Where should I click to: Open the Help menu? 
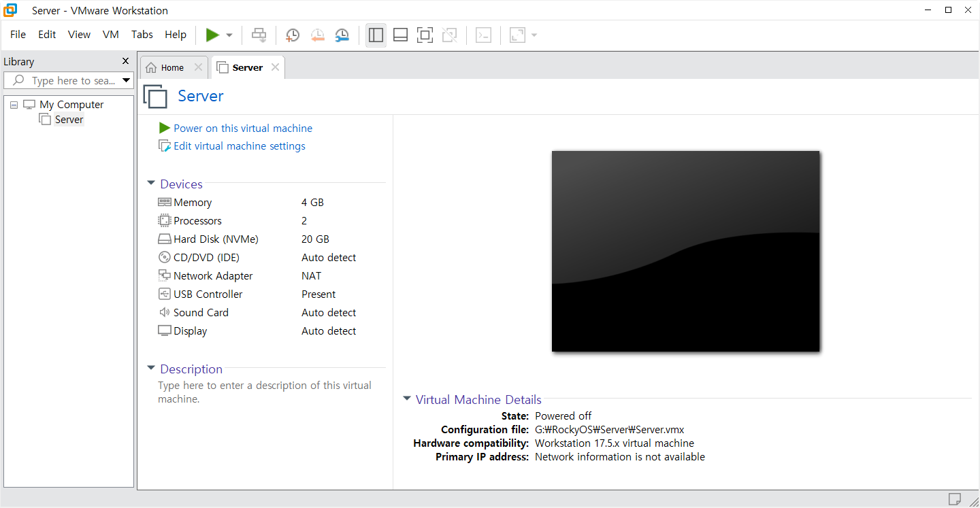coord(176,35)
